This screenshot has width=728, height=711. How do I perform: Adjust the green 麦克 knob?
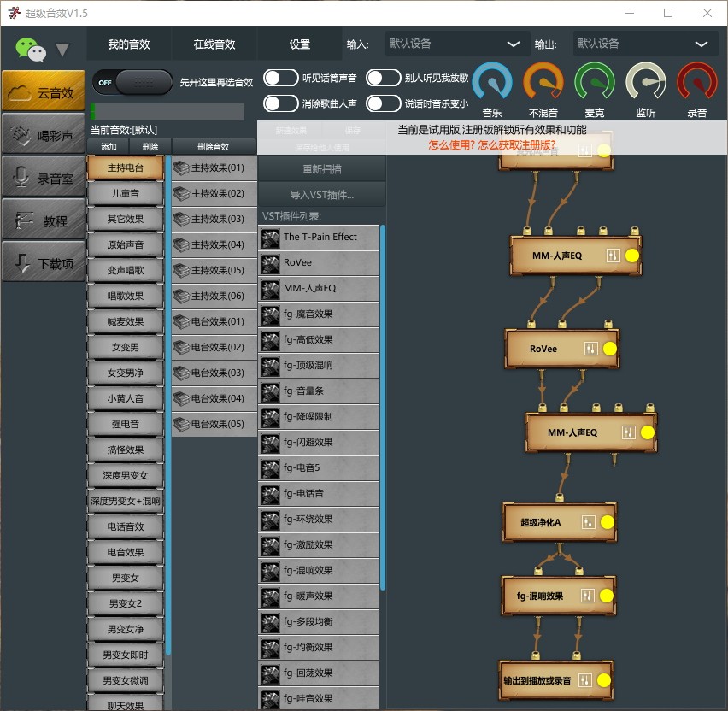pos(595,83)
